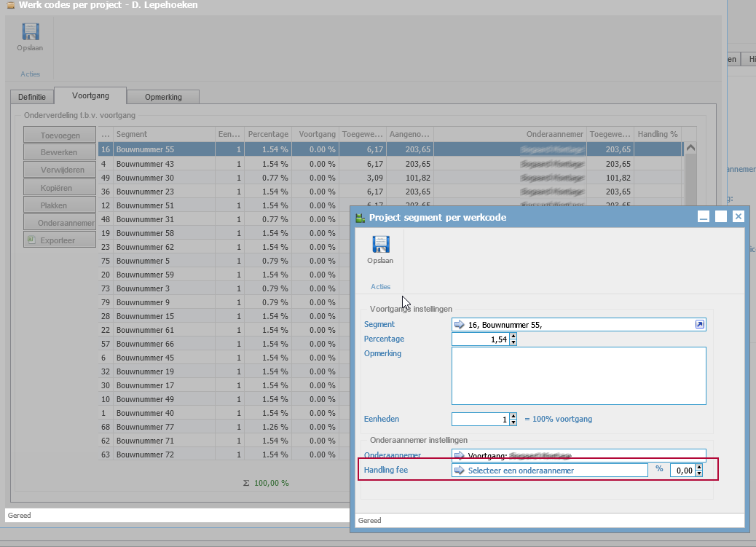Click the Toevoegen button
Viewport: 756px width, 547px height.
pos(60,135)
